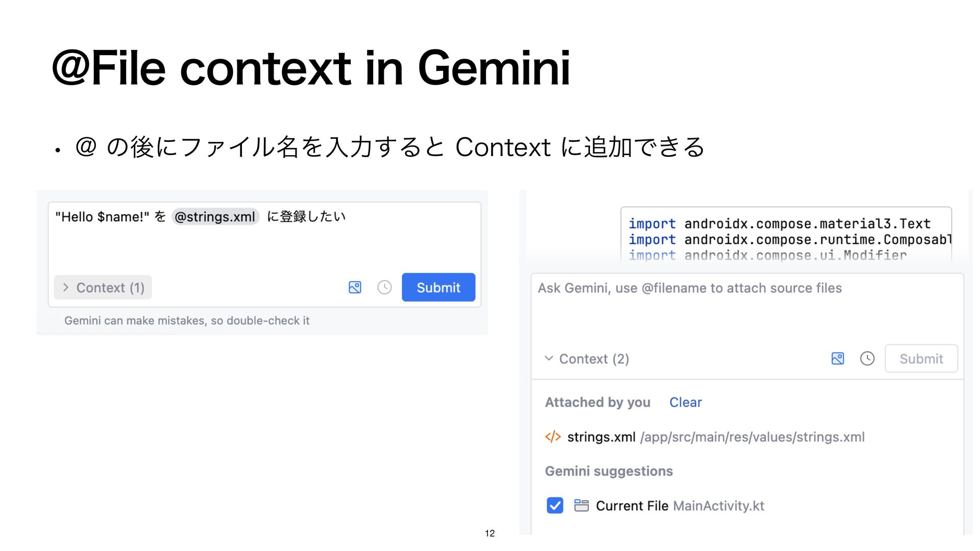Select the attached strings.xml file entry

click(x=705, y=437)
